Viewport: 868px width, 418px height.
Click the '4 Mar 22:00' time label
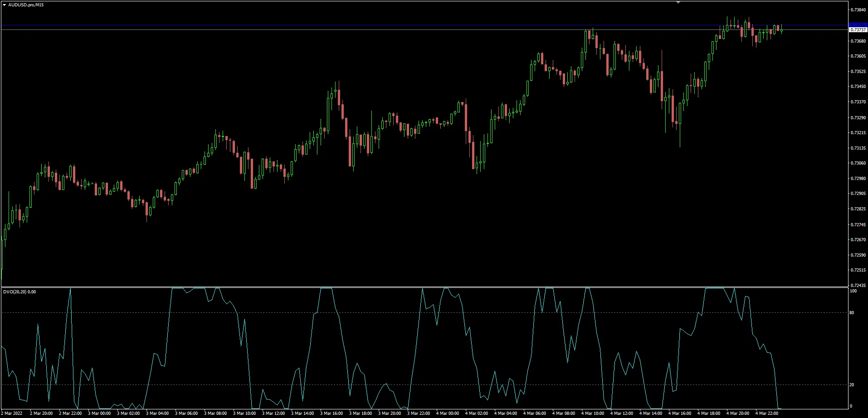(x=767, y=413)
